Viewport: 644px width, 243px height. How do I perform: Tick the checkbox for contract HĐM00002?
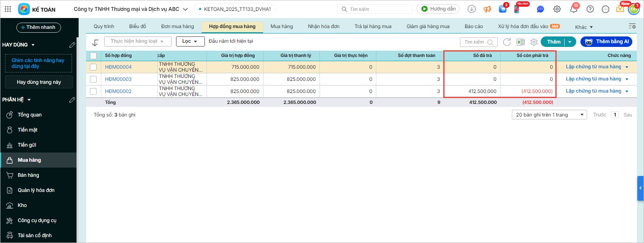[93, 91]
